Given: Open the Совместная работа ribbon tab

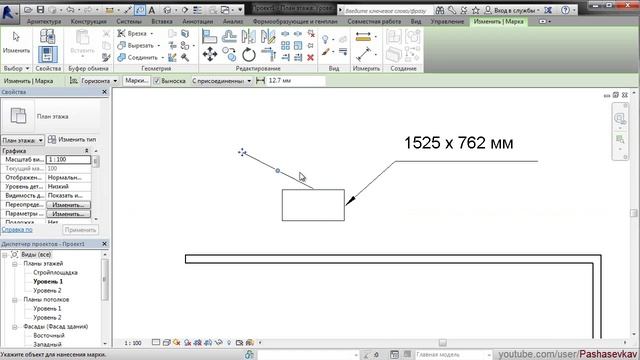Looking at the screenshot, I should point(374,21).
